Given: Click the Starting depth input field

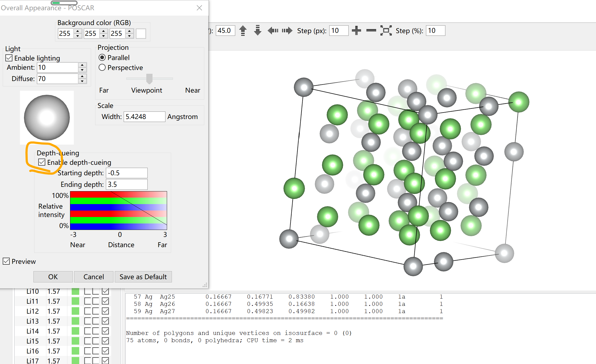Looking at the screenshot, I should (127, 173).
